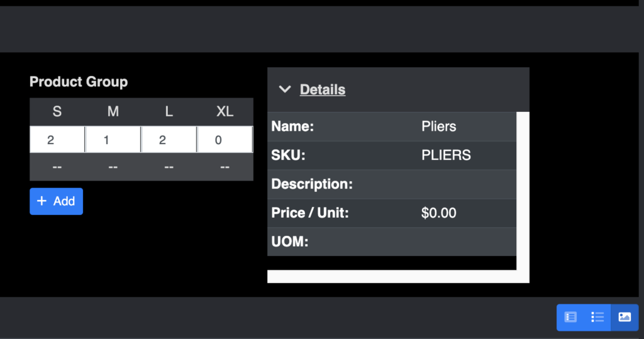This screenshot has width=644, height=339.
Task: Switch to detailed list view icon
Action: tap(570, 317)
